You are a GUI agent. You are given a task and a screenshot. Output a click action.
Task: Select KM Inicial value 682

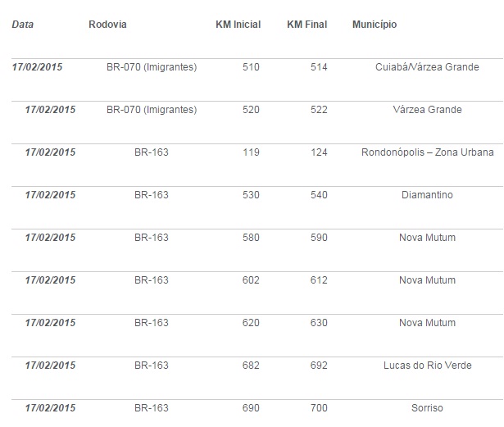coord(251,366)
